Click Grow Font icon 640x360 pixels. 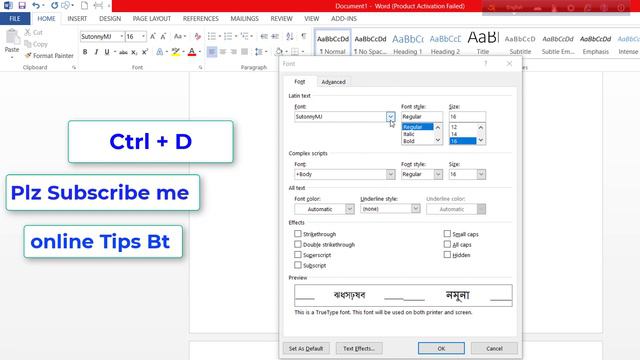coord(153,36)
